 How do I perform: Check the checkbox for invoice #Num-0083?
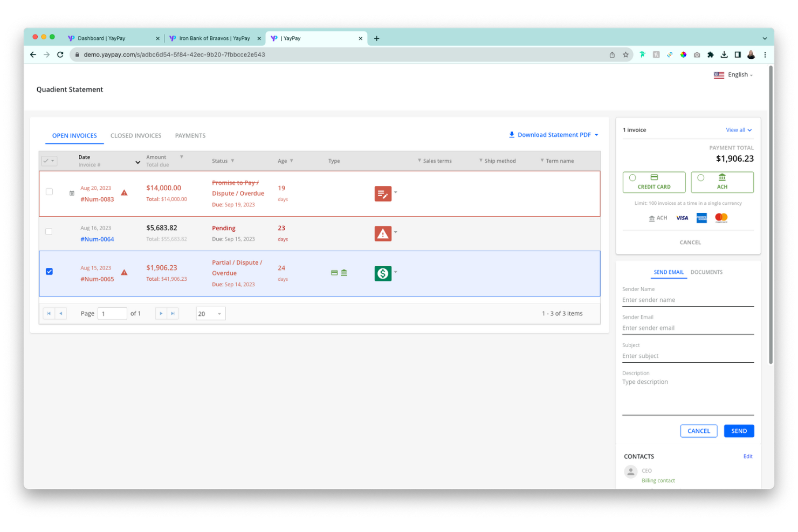point(49,191)
